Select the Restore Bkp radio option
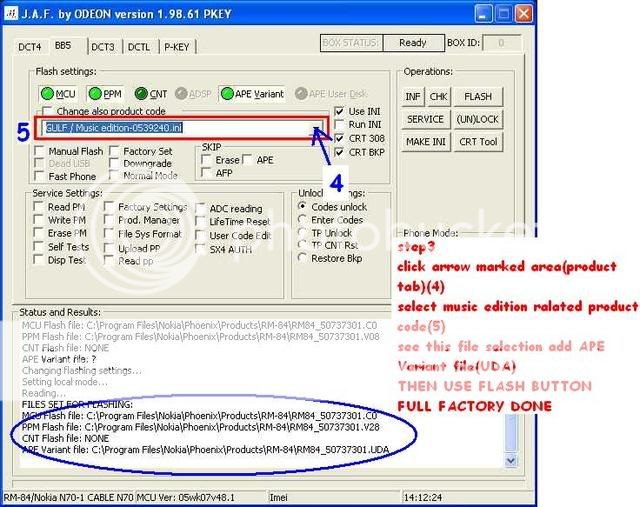 click(x=302, y=258)
